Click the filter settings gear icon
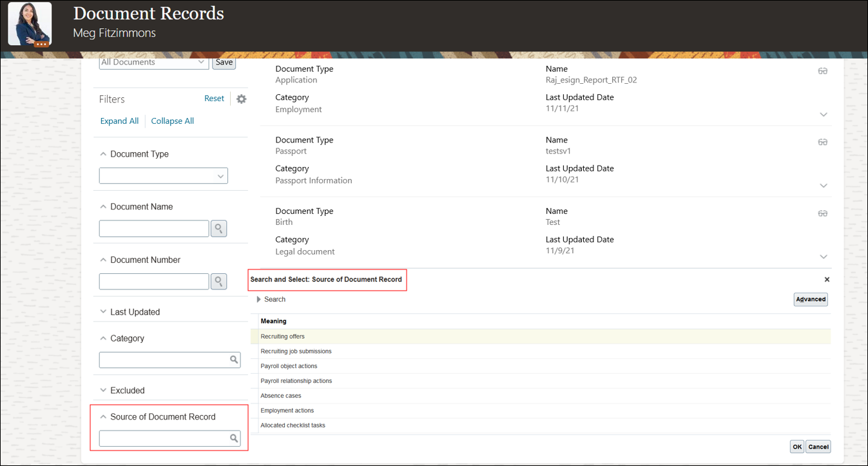Image resolution: width=868 pixels, height=466 pixels. pos(241,99)
